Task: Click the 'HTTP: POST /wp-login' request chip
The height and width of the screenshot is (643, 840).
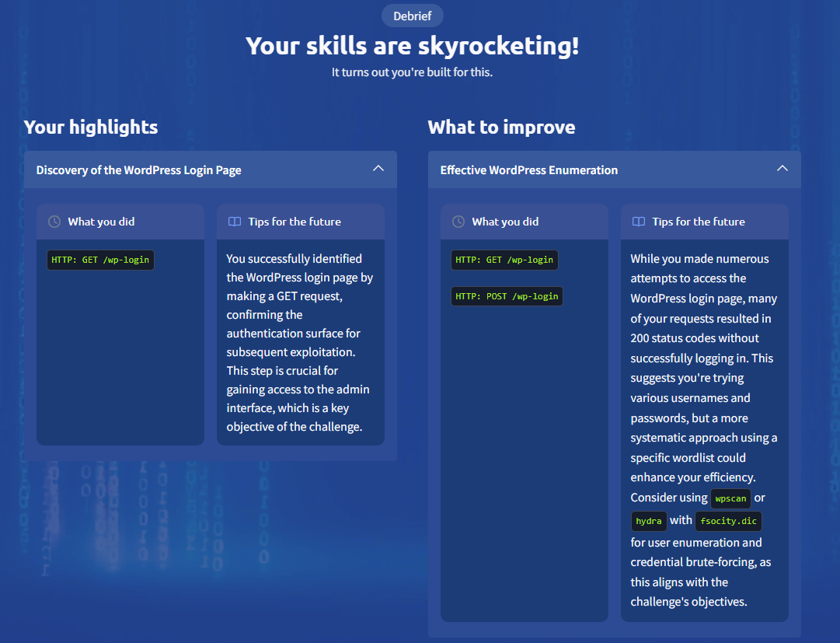Action: coord(507,295)
